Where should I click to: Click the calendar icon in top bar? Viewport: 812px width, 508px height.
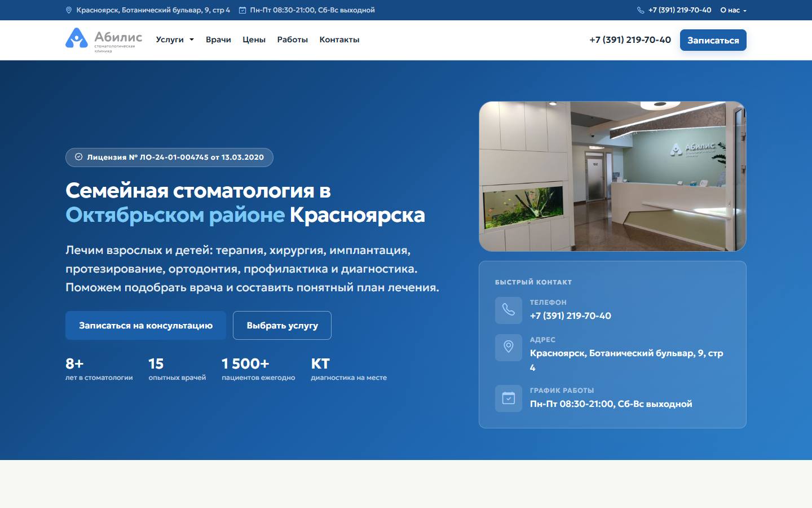point(242,10)
